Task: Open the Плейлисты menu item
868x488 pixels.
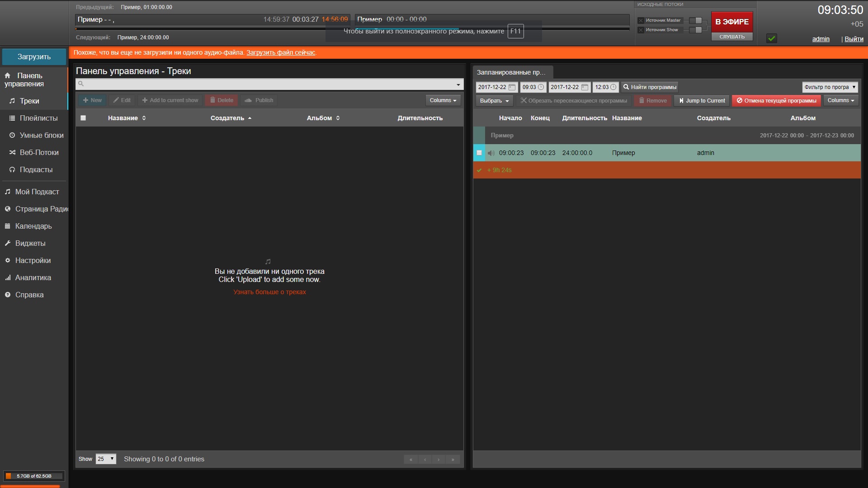Action: (38, 118)
